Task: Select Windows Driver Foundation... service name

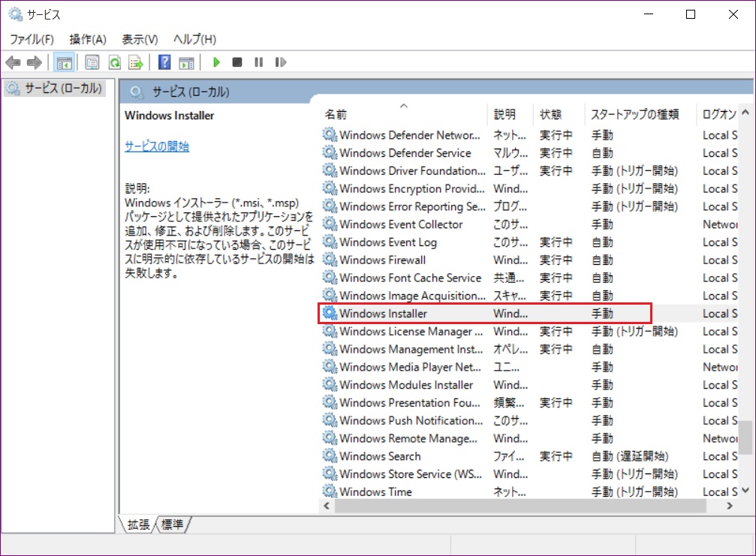Action: pyautogui.click(x=412, y=170)
